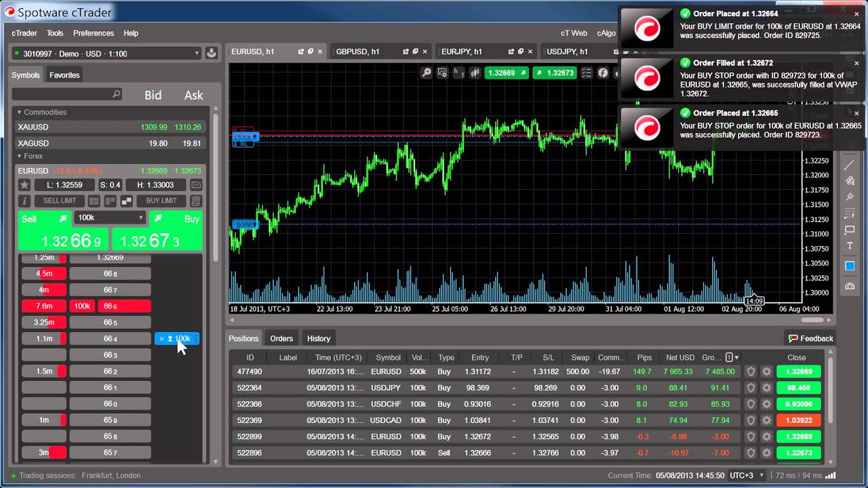Screen dimensions: 868x488
Task: Select the blue color swatch in drawing toolbar
Action: pos(850,266)
